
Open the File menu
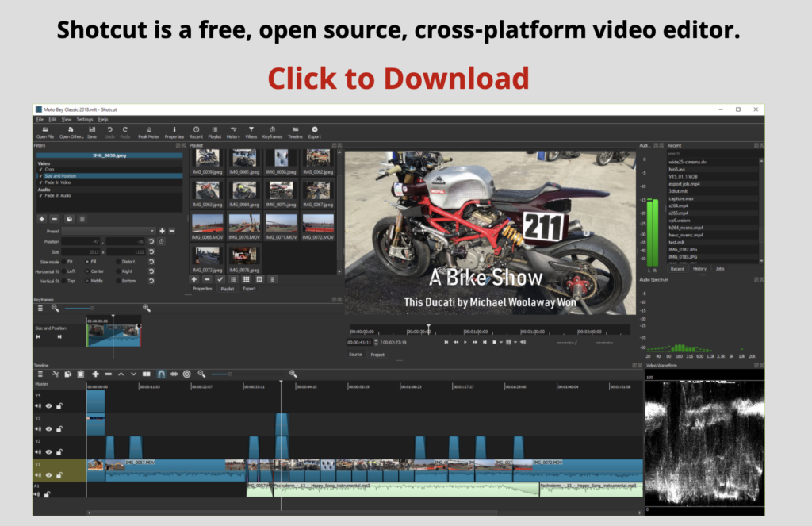[x=40, y=119]
